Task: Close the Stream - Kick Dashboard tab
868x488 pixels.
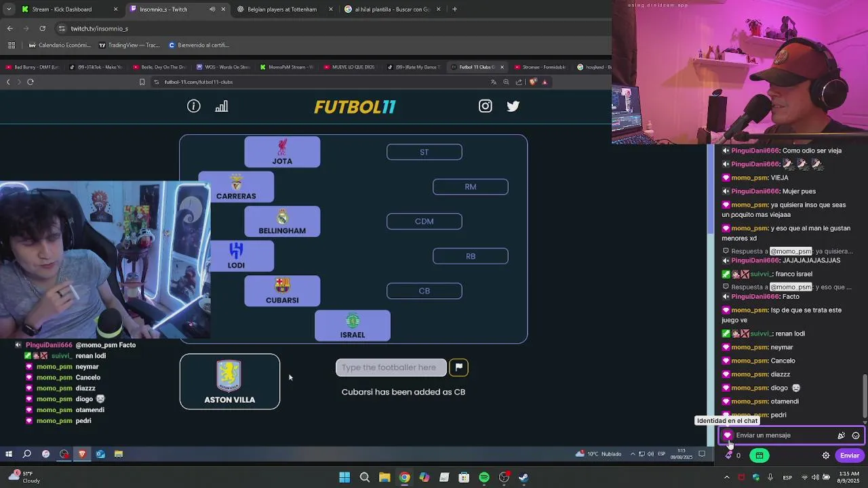Action: click(x=115, y=9)
